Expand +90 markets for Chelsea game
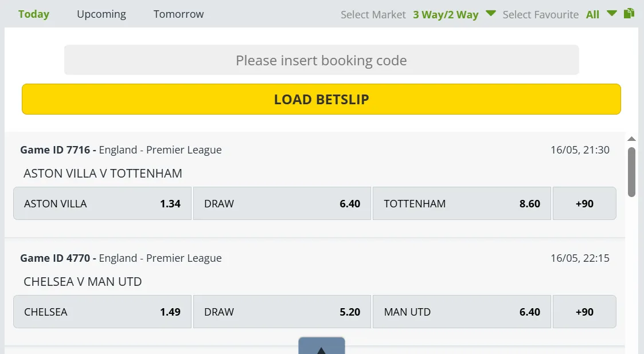Screen dimensions: 644x354 (x=584, y=312)
